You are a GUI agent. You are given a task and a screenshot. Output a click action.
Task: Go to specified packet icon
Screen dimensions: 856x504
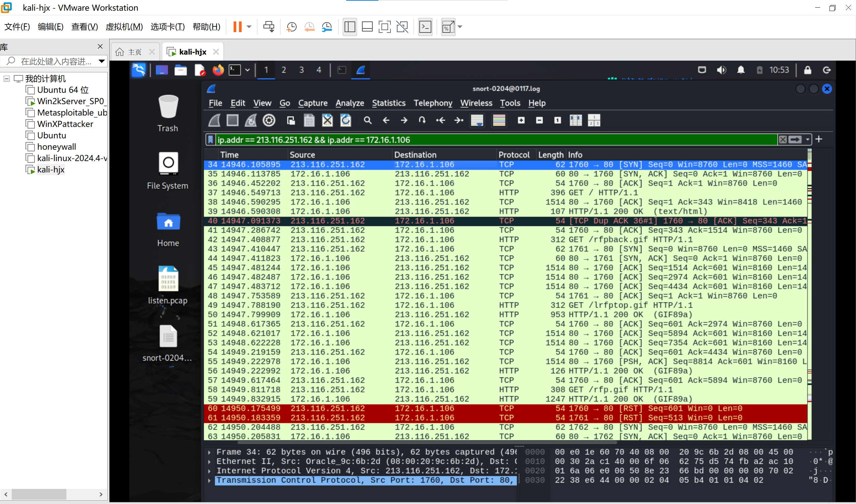click(422, 120)
